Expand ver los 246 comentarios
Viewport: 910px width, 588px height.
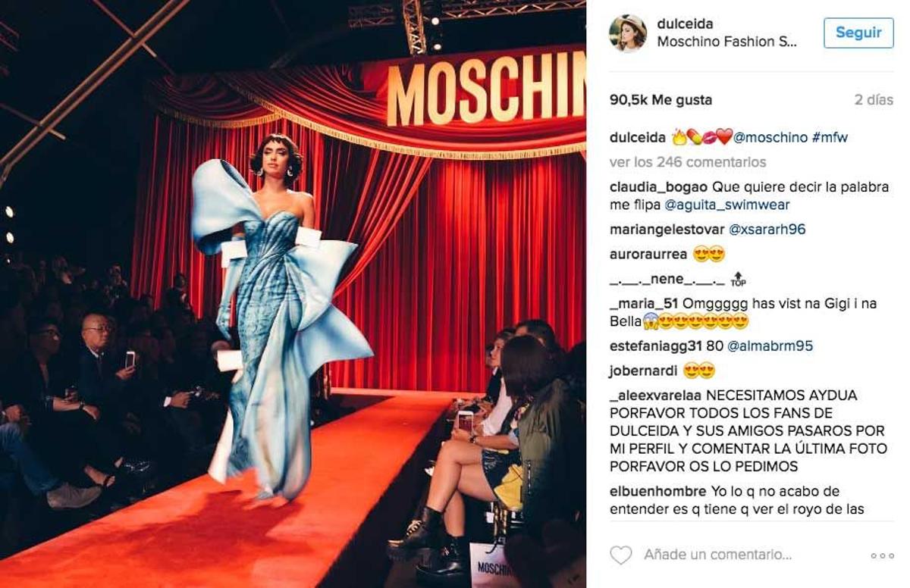tap(688, 162)
